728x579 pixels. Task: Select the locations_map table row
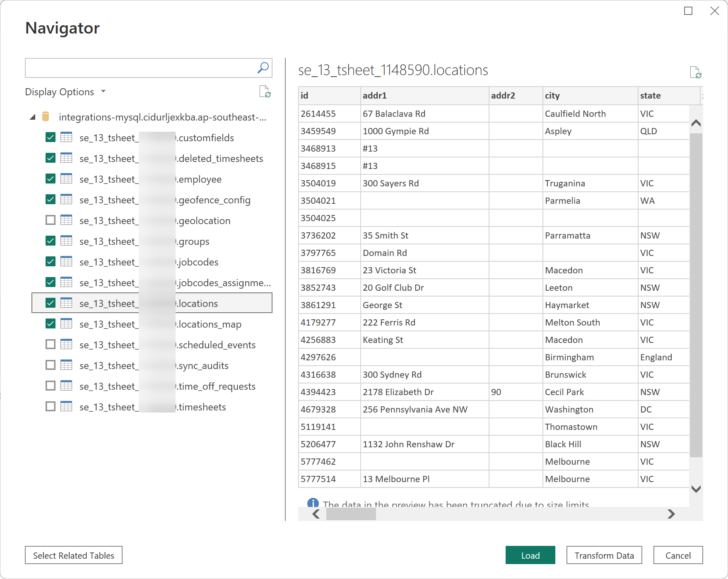152,324
